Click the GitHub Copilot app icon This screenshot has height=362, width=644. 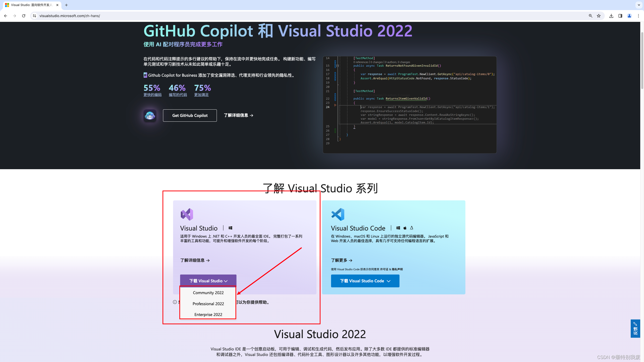click(x=150, y=115)
